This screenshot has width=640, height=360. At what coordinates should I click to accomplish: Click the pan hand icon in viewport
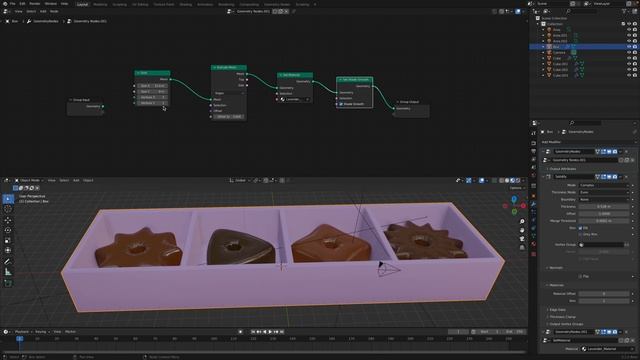click(522, 230)
